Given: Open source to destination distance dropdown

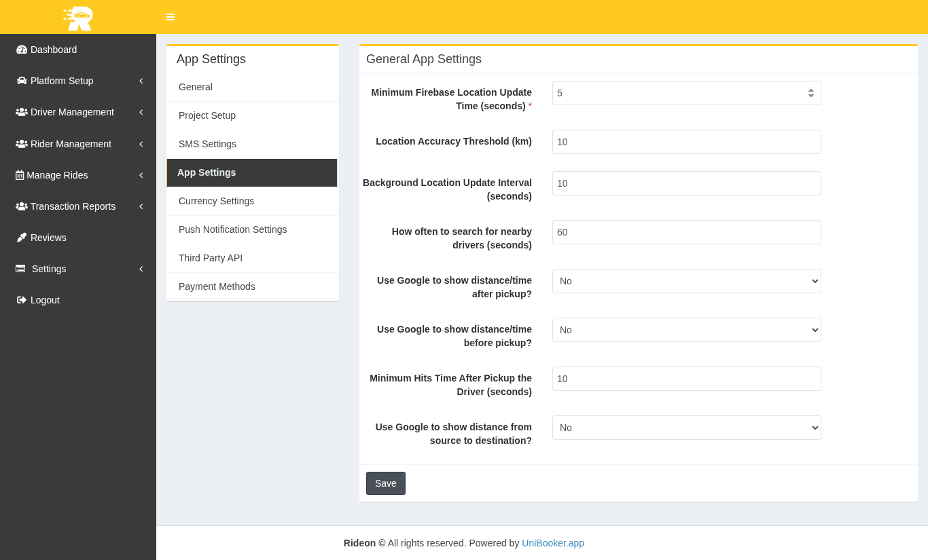Looking at the screenshot, I should pos(686,428).
